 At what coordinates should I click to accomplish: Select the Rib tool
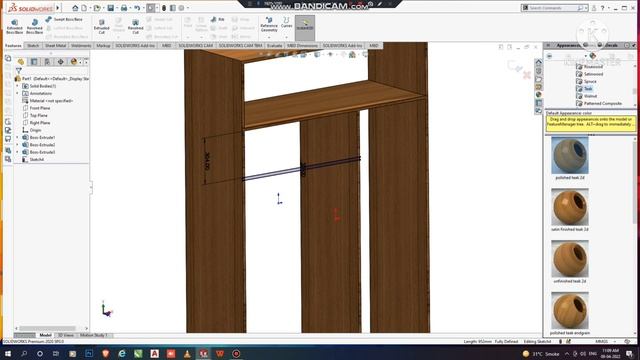coord(218,19)
